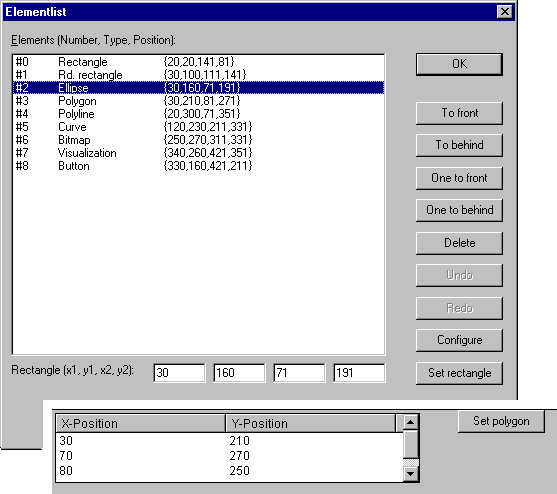
Task: Click the greyed Redo button
Action: pos(459,308)
